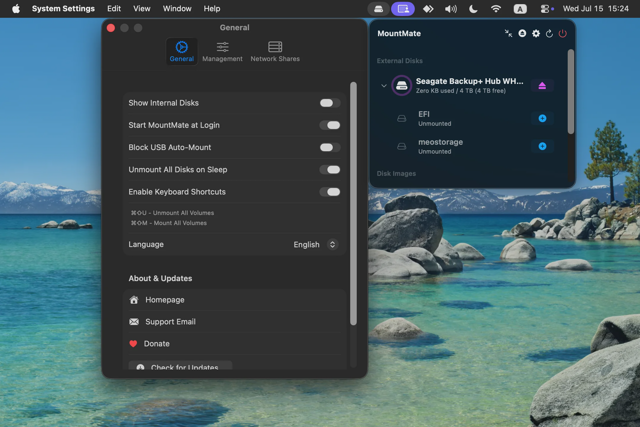The height and width of the screenshot is (427, 640).
Task: Switch to the Management tab
Action: pos(222,51)
